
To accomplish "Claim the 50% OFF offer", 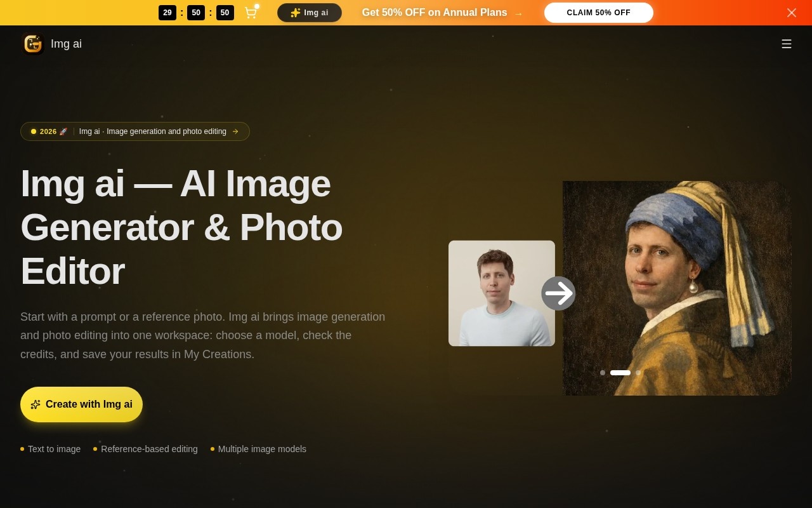I will (x=599, y=13).
